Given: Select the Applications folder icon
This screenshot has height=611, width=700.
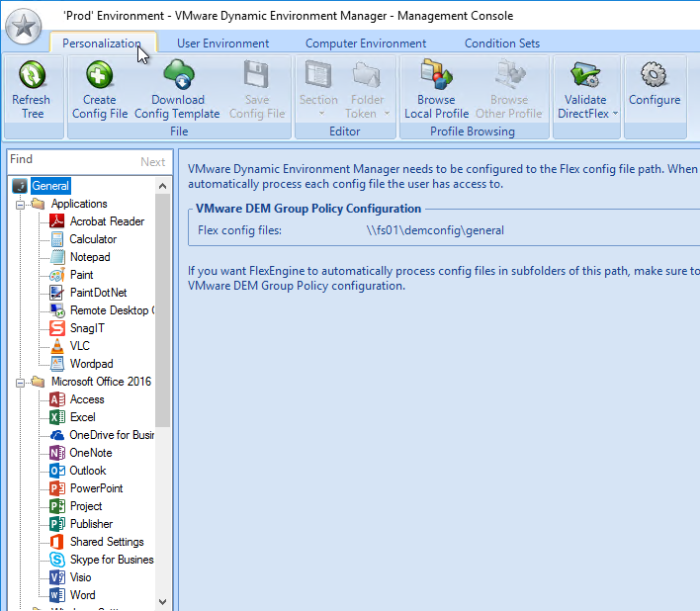Looking at the screenshot, I should (38, 204).
